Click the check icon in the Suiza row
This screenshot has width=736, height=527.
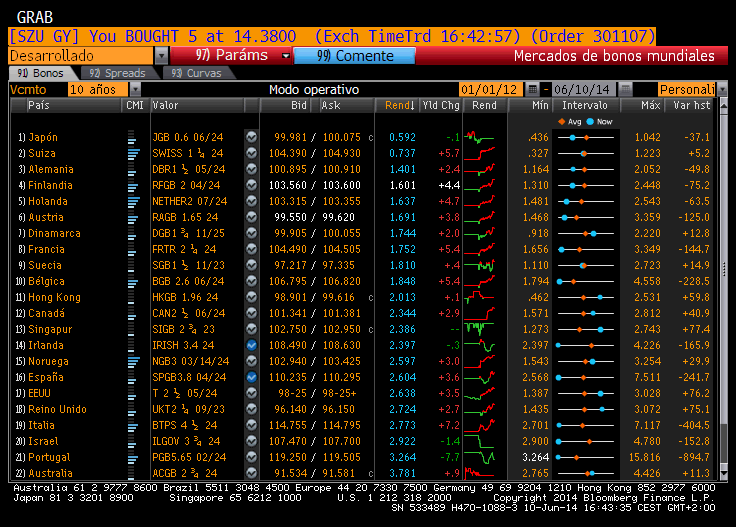(252, 153)
